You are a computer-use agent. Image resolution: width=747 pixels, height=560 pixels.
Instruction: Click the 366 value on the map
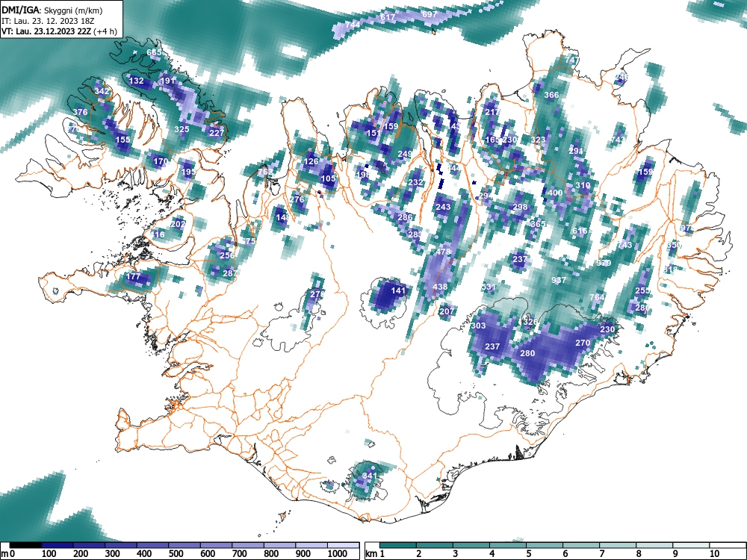pos(551,95)
